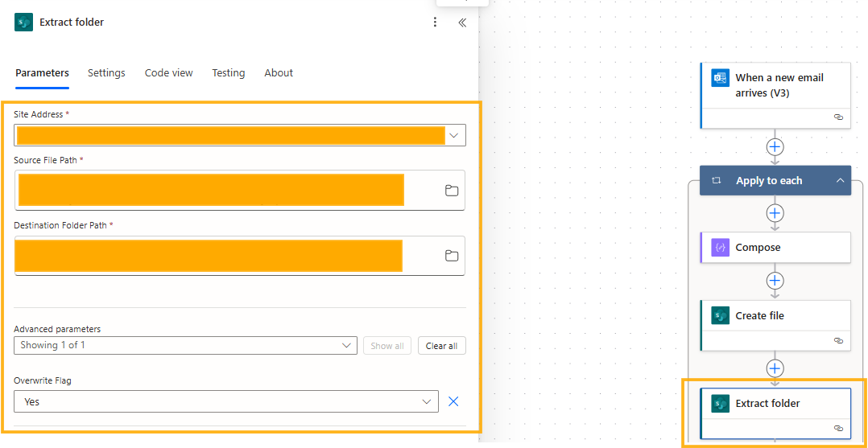Insert step below email trigger with plus
The image size is (868, 448).
[775, 146]
